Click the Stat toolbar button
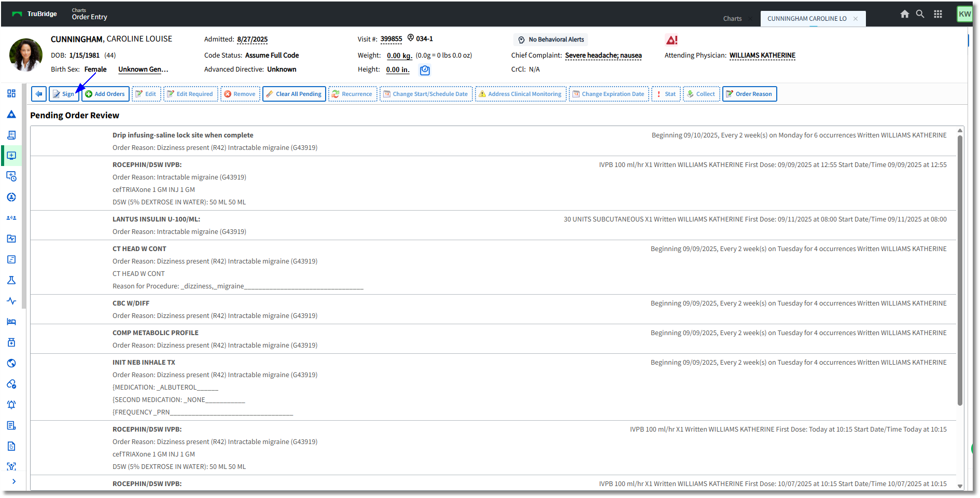The image size is (980, 498). tap(666, 94)
